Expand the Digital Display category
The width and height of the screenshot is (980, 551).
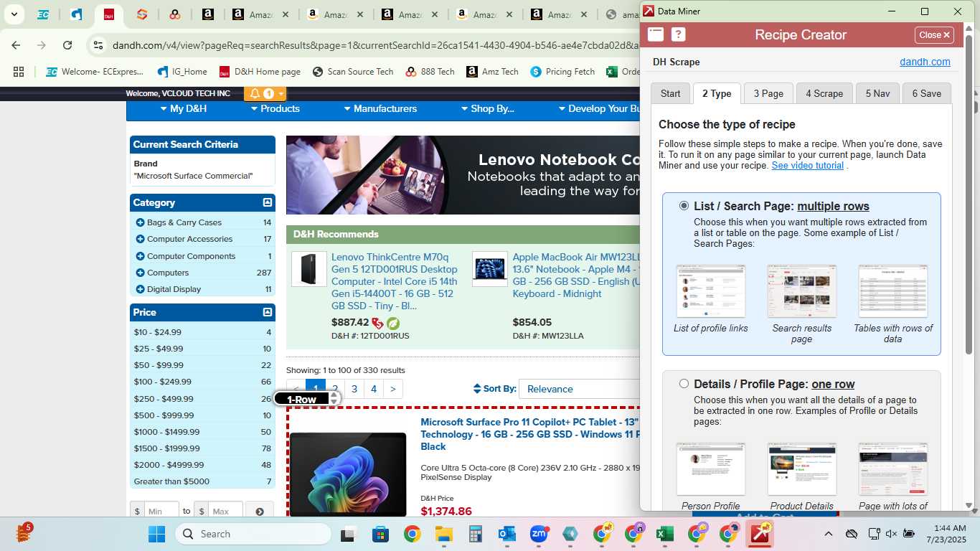click(141, 289)
